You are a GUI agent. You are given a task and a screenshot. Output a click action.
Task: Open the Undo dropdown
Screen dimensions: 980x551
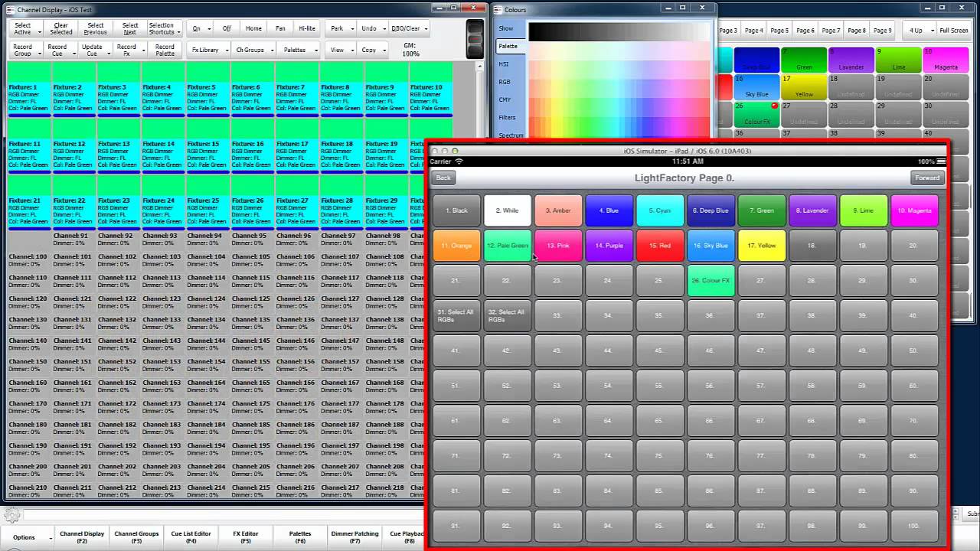(371, 28)
